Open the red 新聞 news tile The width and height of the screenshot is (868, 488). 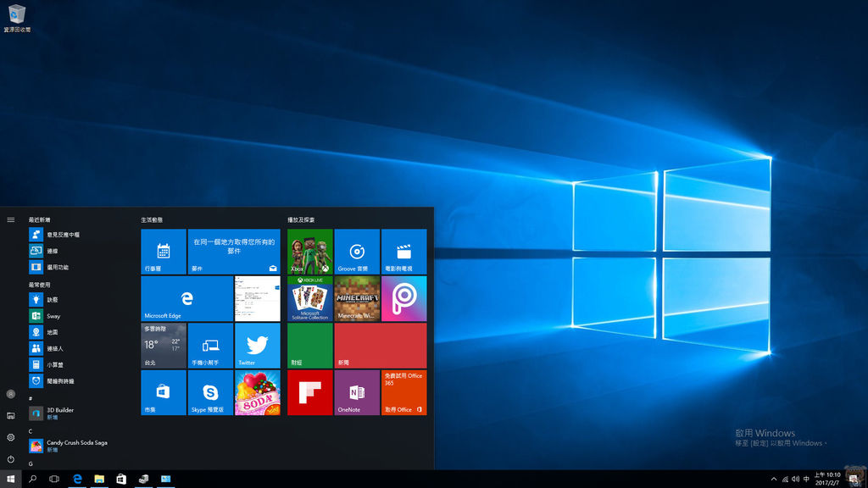[x=381, y=346]
